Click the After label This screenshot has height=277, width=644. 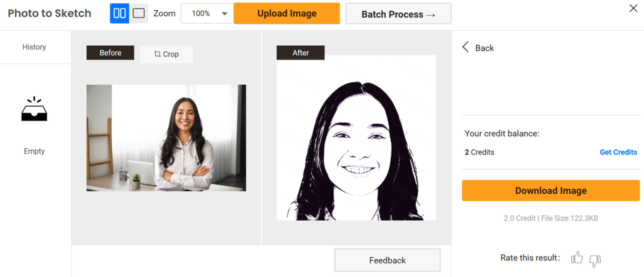point(300,53)
